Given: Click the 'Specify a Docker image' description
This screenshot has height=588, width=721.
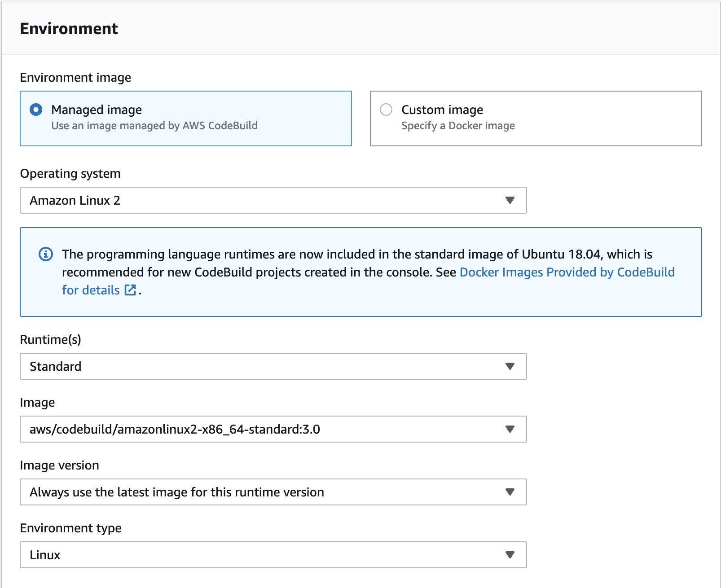Looking at the screenshot, I should [x=458, y=126].
